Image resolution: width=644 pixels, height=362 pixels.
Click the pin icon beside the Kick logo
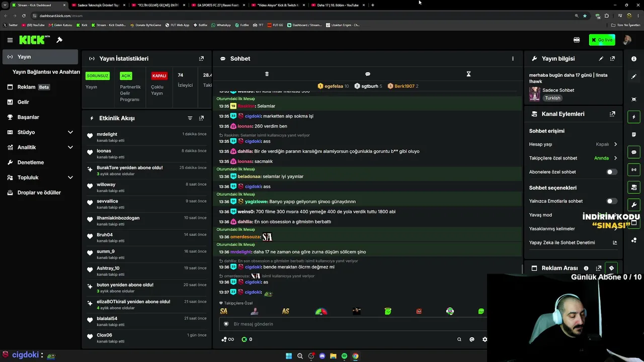point(59,40)
